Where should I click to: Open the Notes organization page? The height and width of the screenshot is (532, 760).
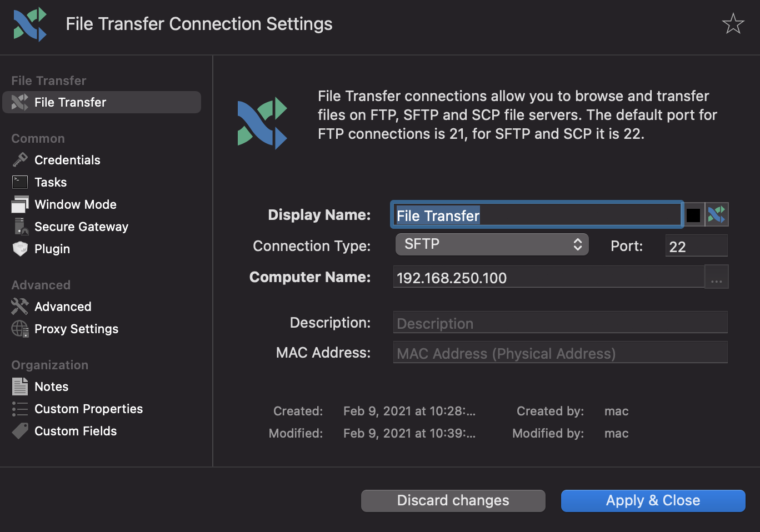(x=52, y=387)
